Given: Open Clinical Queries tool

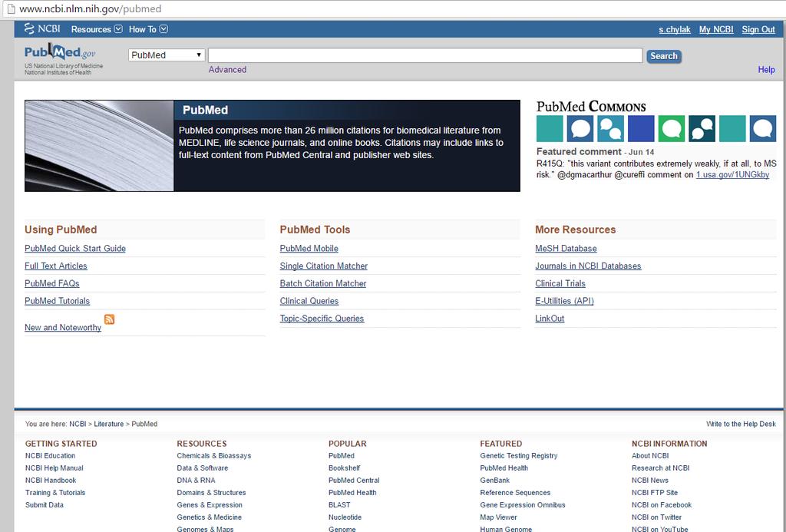Looking at the screenshot, I should [309, 301].
